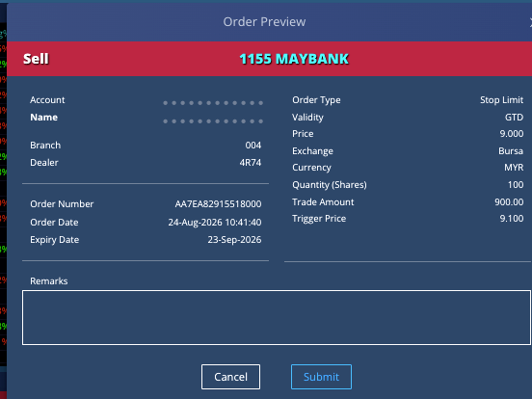532x399 pixels.
Task: Click the branch code 004
Action: pyautogui.click(x=253, y=146)
